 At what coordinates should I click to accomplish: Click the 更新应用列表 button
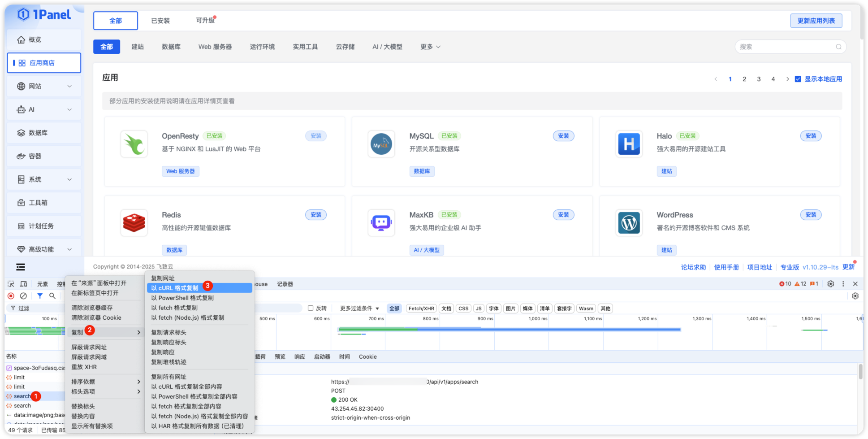pos(816,21)
